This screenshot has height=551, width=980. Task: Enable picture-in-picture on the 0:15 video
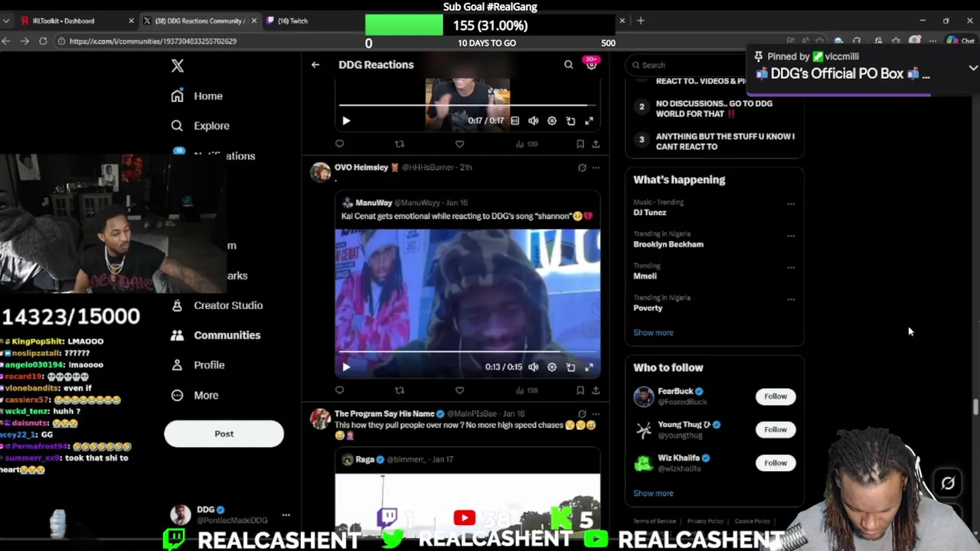pos(570,367)
